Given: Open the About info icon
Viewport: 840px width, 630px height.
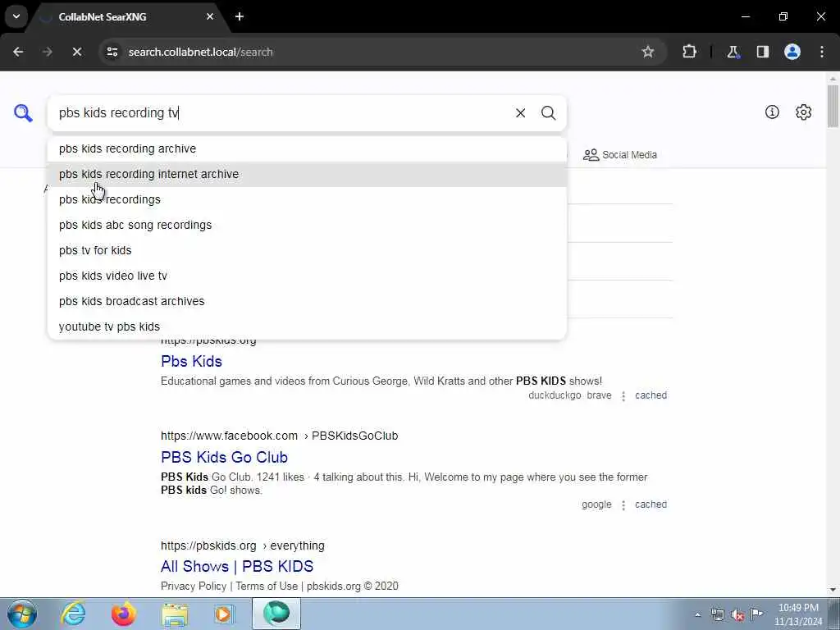Looking at the screenshot, I should coord(772,112).
